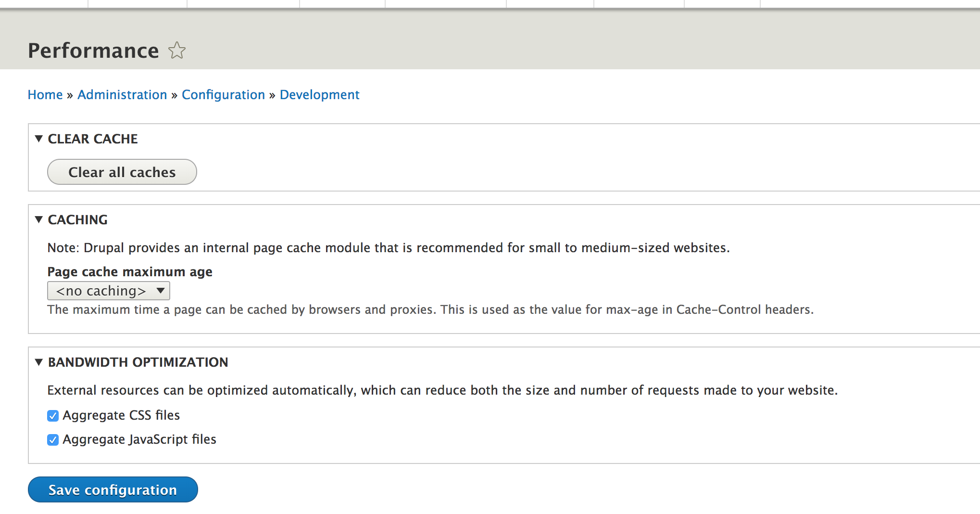
Task: Disable the Aggregate JavaScript files checkbox
Action: [53, 440]
